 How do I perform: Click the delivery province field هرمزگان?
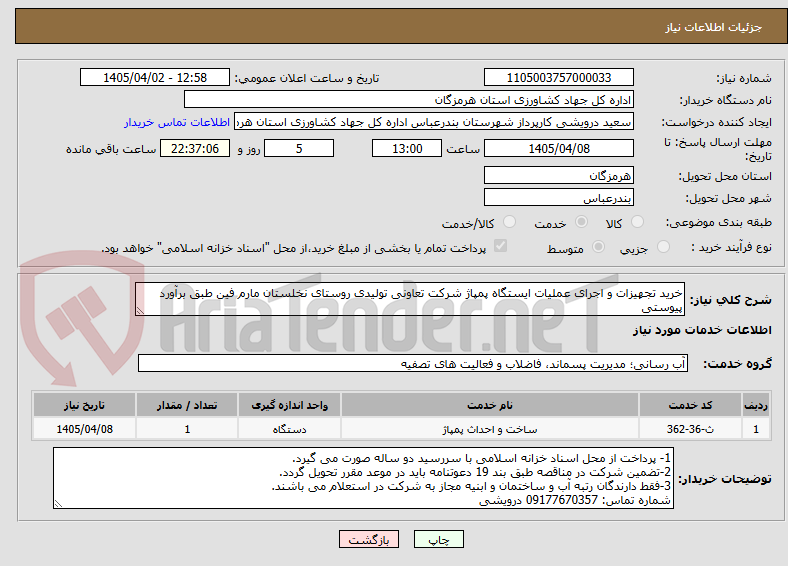pyautogui.click(x=558, y=175)
